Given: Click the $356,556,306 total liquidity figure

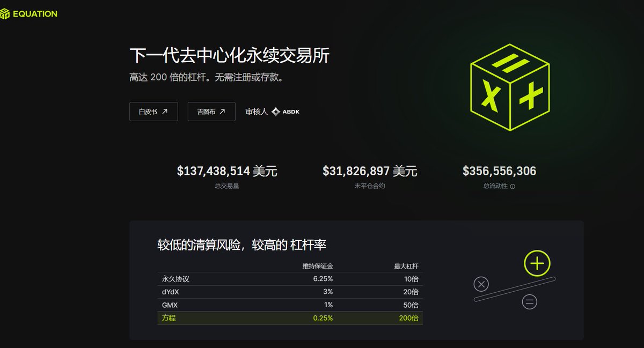Looking at the screenshot, I should pyautogui.click(x=499, y=171).
